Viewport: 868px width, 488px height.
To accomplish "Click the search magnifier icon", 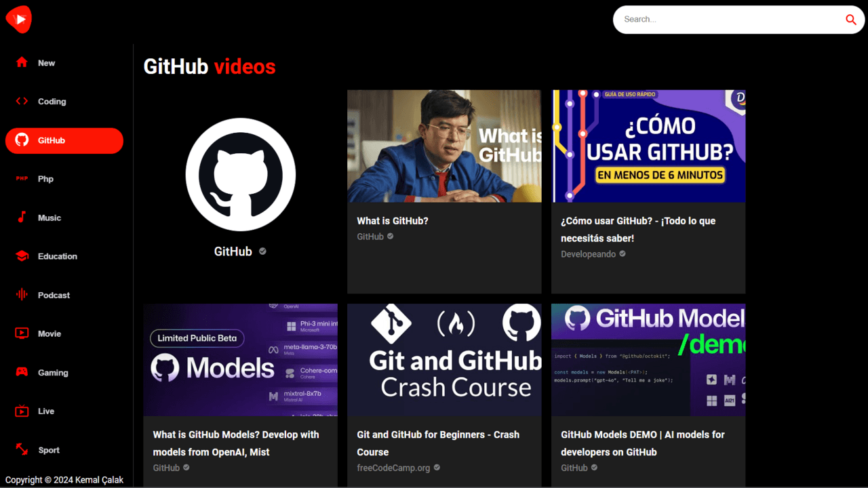I will [x=851, y=20].
